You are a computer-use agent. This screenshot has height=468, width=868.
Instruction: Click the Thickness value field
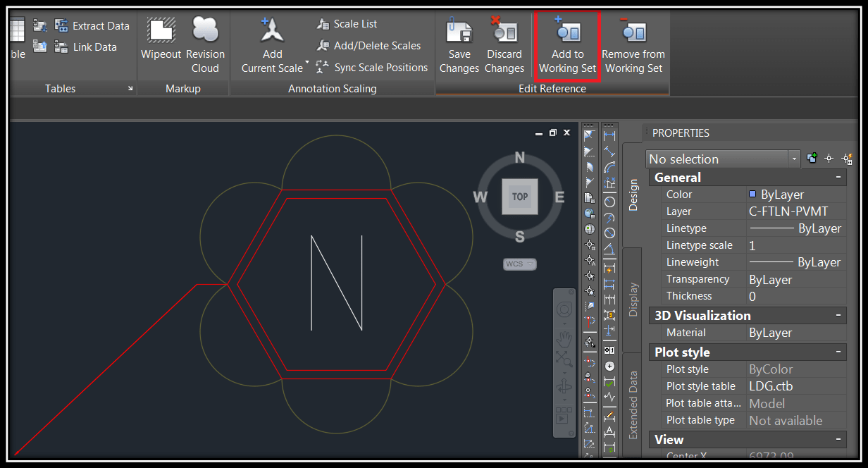tap(796, 296)
